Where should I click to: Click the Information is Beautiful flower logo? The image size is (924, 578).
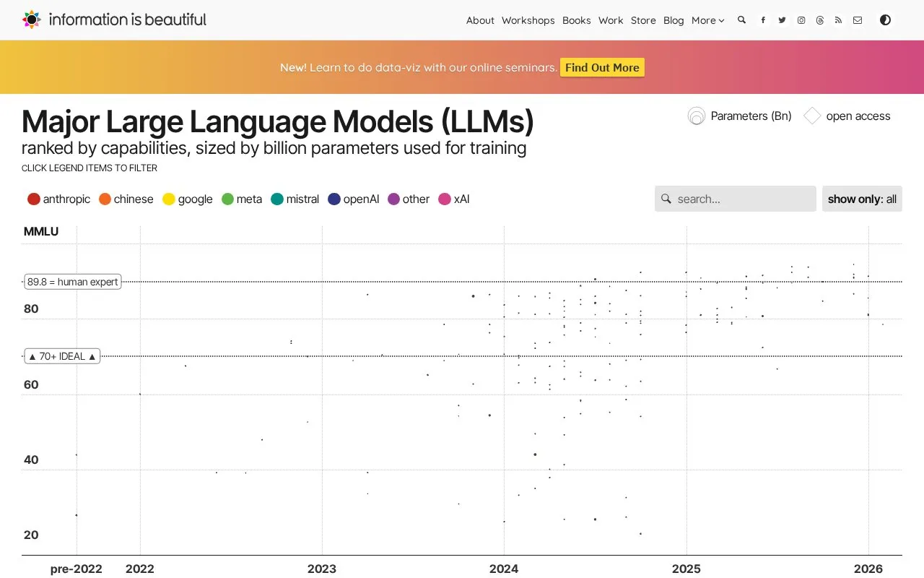pos(32,20)
